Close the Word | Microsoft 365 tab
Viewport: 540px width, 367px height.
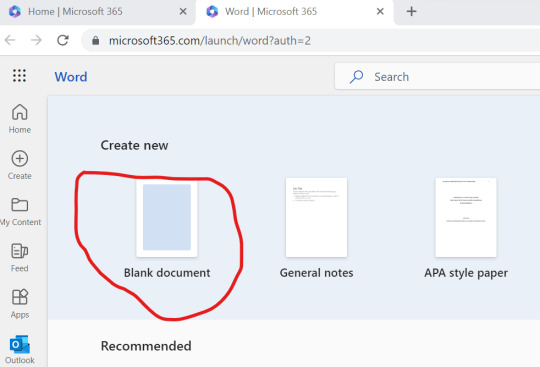[x=380, y=12]
